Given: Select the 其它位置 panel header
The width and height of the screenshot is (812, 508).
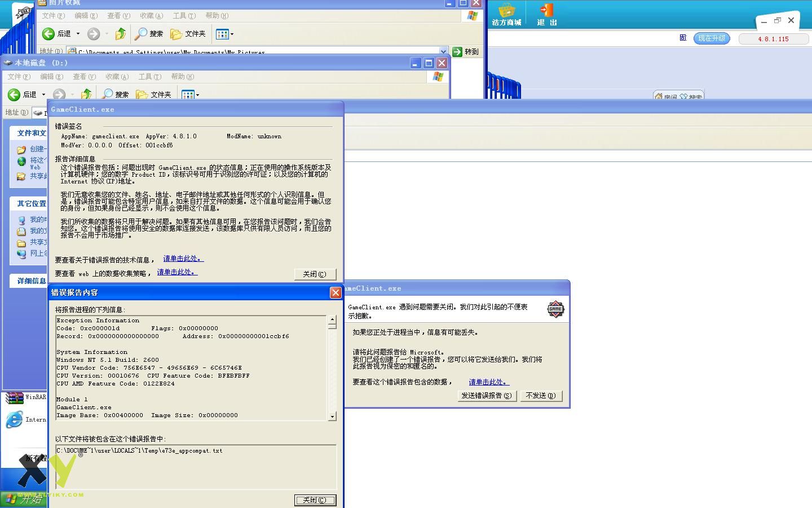Looking at the screenshot, I should coord(29,204).
